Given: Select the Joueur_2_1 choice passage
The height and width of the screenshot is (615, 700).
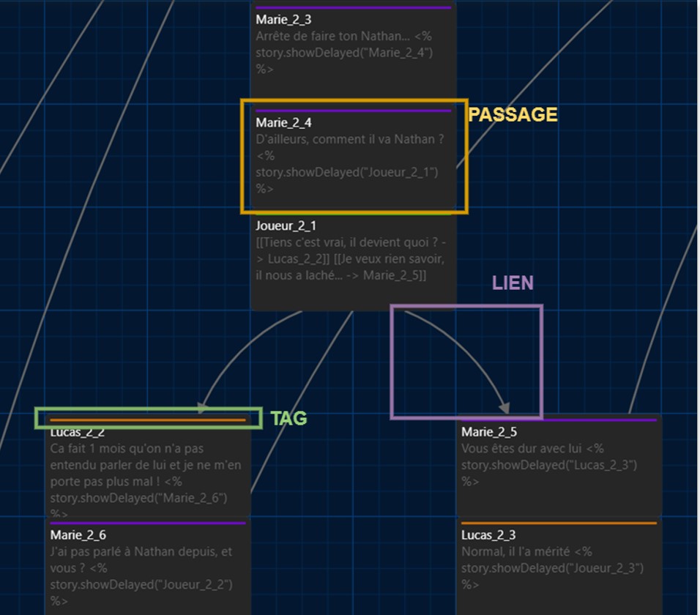Looking at the screenshot, I should pyautogui.click(x=354, y=259).
